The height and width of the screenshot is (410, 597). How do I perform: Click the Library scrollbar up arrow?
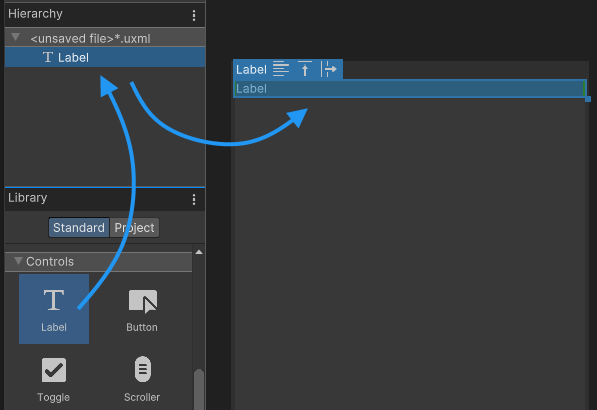(199, 252)
